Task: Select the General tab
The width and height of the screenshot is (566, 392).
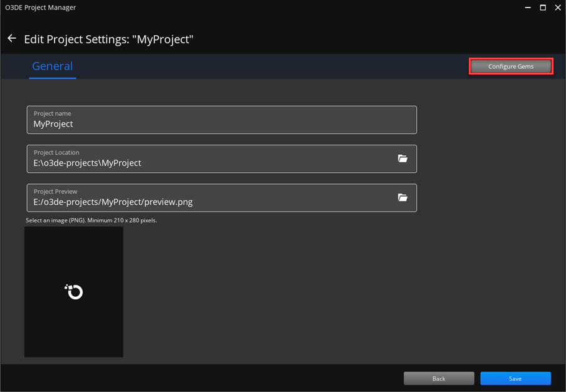Action: click(53, 66)
